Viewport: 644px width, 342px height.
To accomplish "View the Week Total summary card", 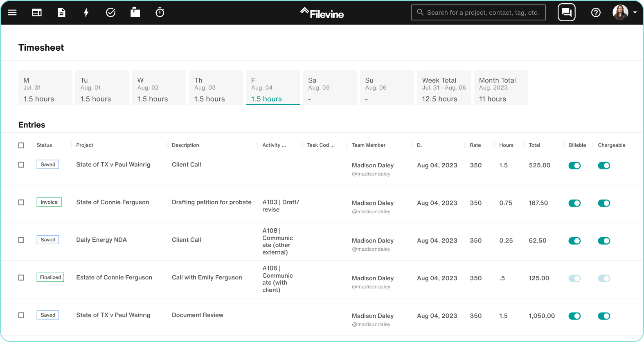I will (444, 88).
